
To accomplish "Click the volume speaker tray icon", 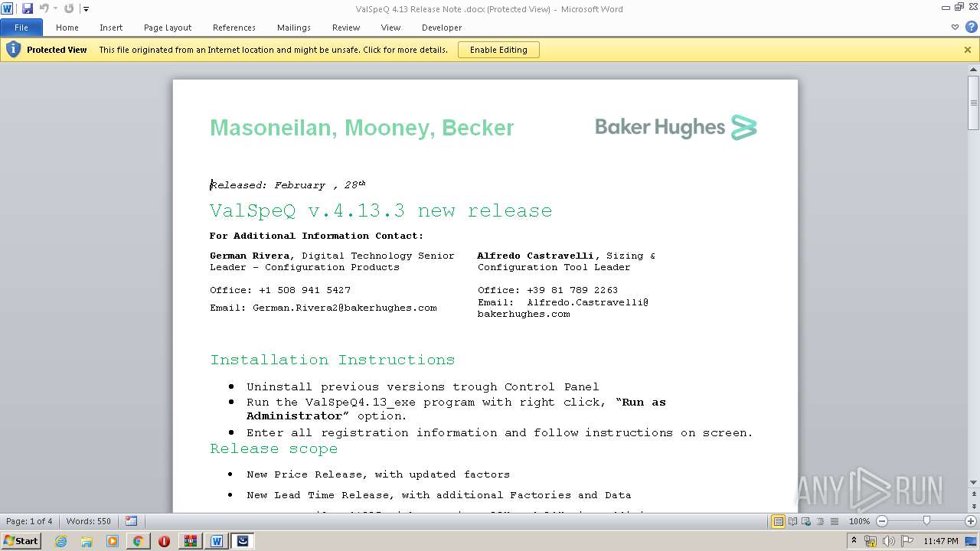I will pos(889,541).
